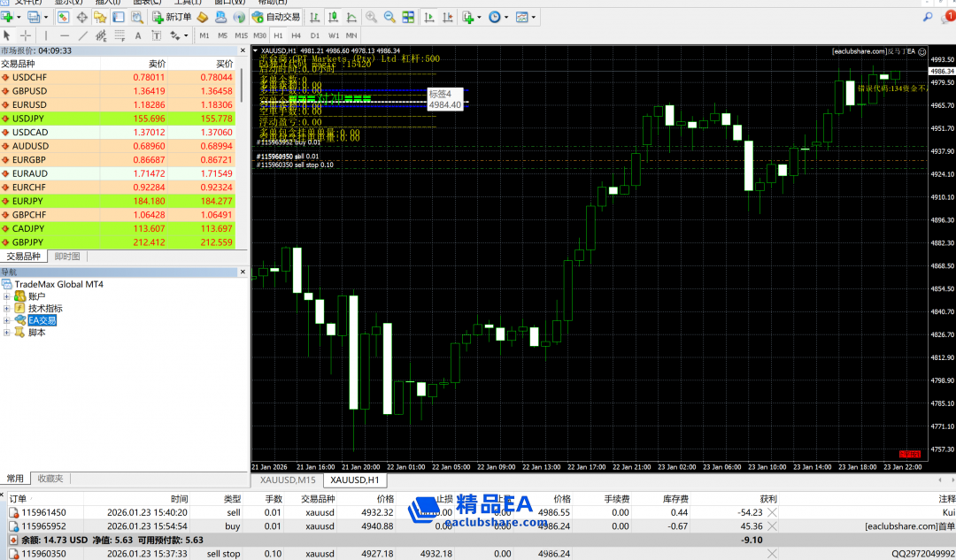Switch to the M15 timeframe button

click(240, 35)
